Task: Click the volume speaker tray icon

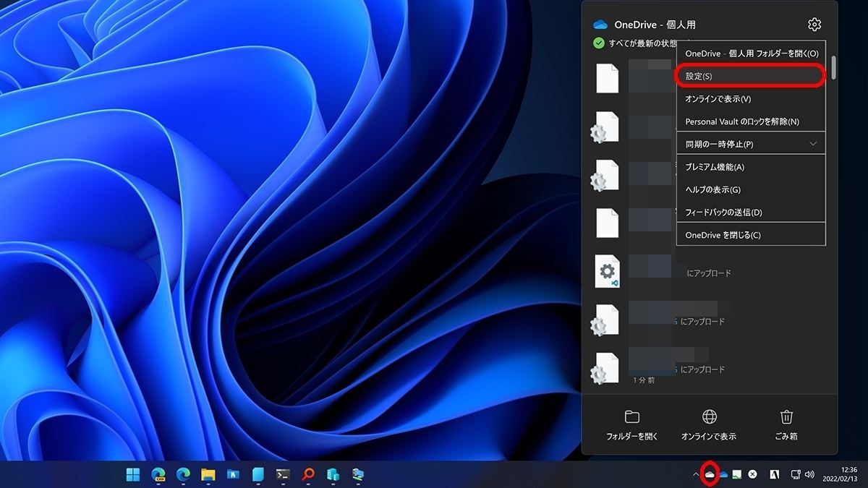Action: click(x=809, y=474)
